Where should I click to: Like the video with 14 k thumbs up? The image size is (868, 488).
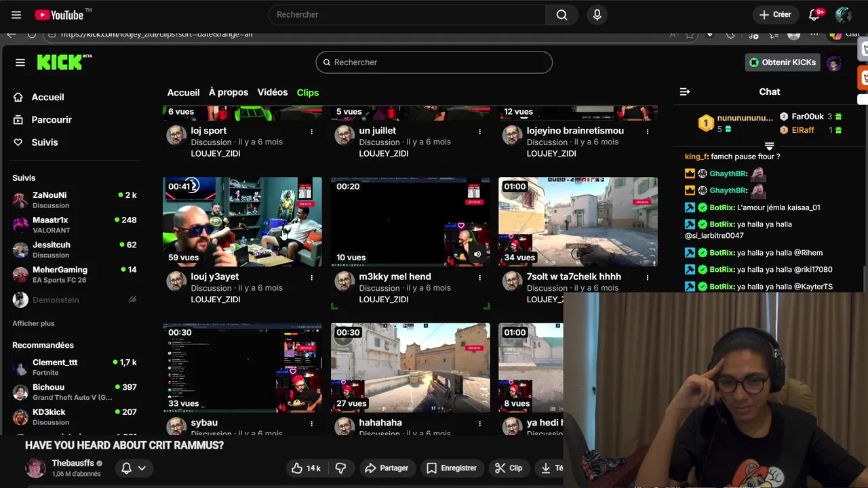click(x=305, y=468)
